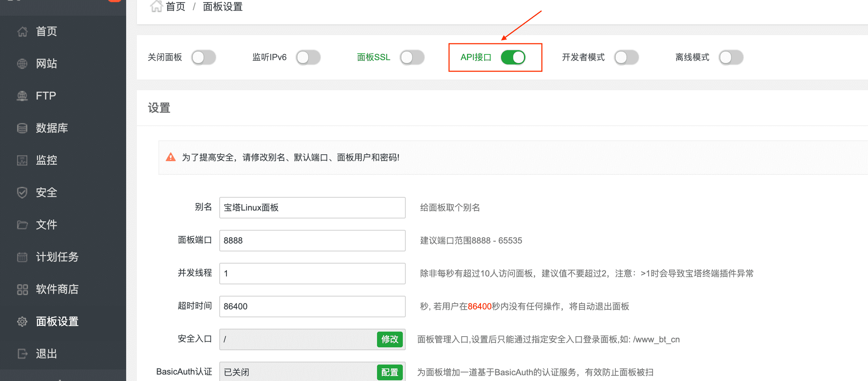Click the 离线模式 label text
Image resolution: width=868 pixels, height=381 pixels.
pyautogui.click(x=692, y=57)
